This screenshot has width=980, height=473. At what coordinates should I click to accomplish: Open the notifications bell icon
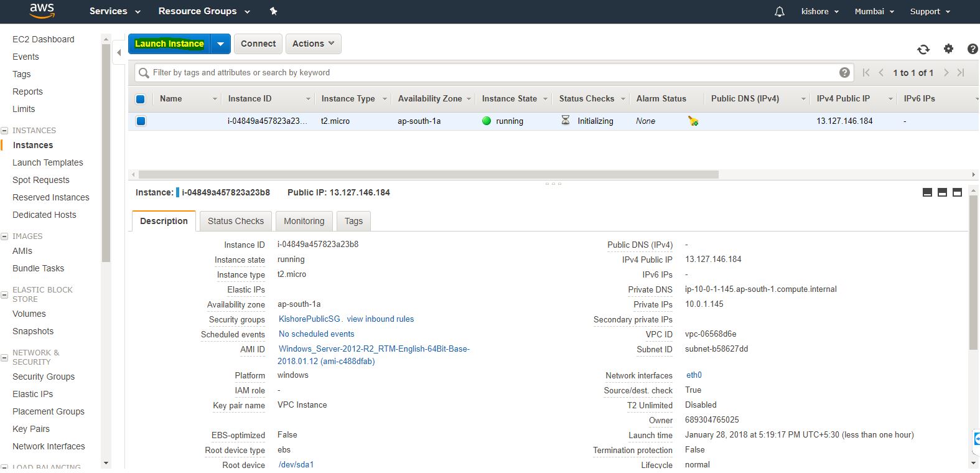(779, 12)
